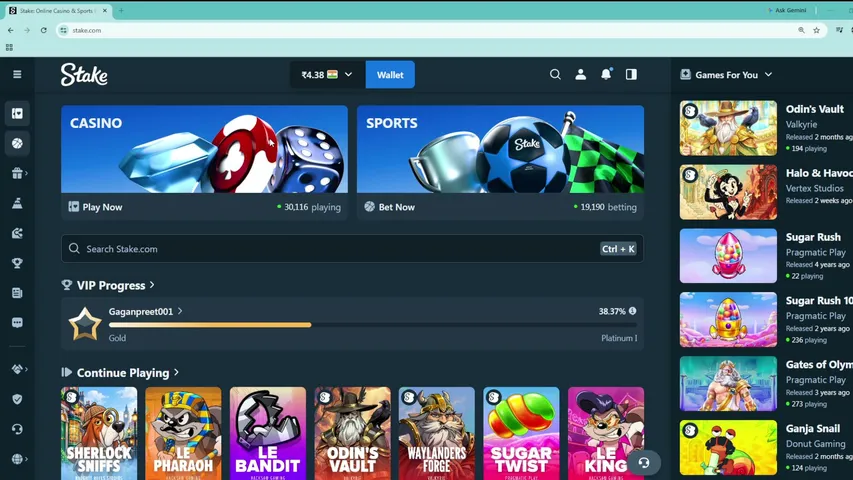Open Gaganpreet001 profile chevron
Screen dimensions: 853x480
point(180,311)
